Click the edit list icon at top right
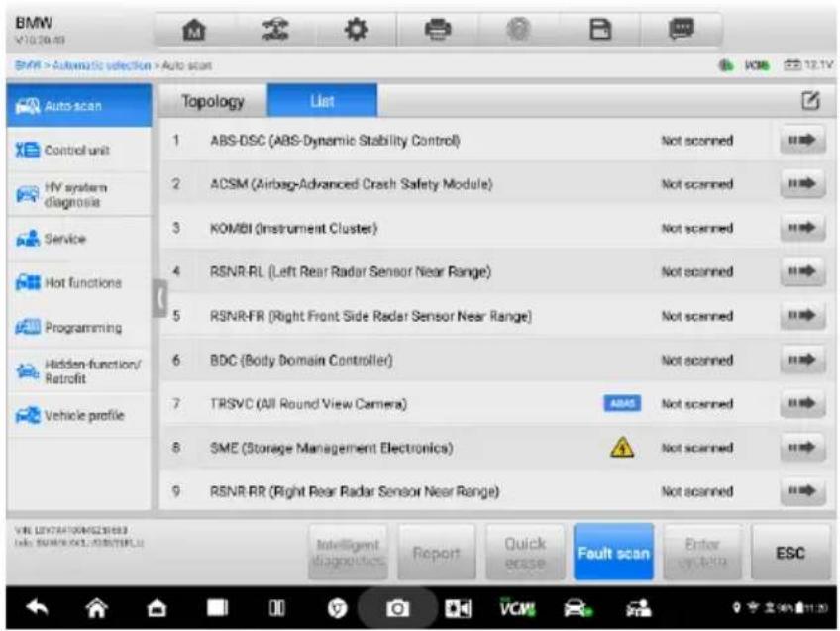Screen dimensions: 840x631 pyautogui.click(x=810, y=100)
